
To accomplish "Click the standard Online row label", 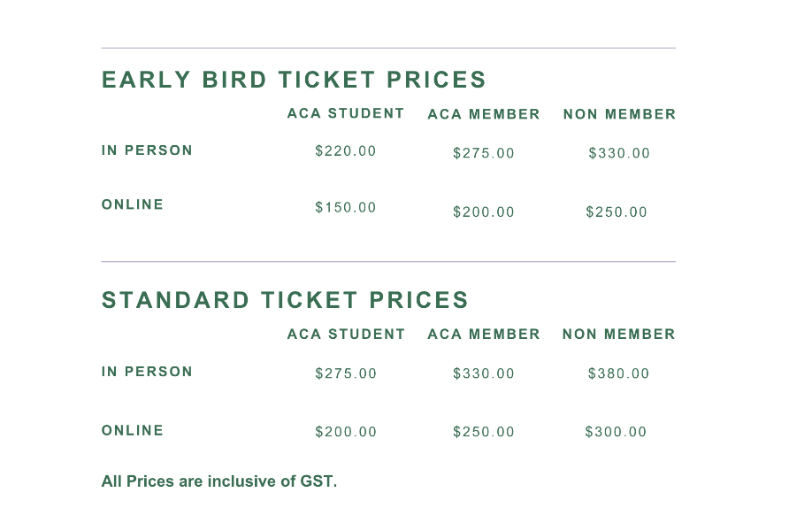I will 133,431.
